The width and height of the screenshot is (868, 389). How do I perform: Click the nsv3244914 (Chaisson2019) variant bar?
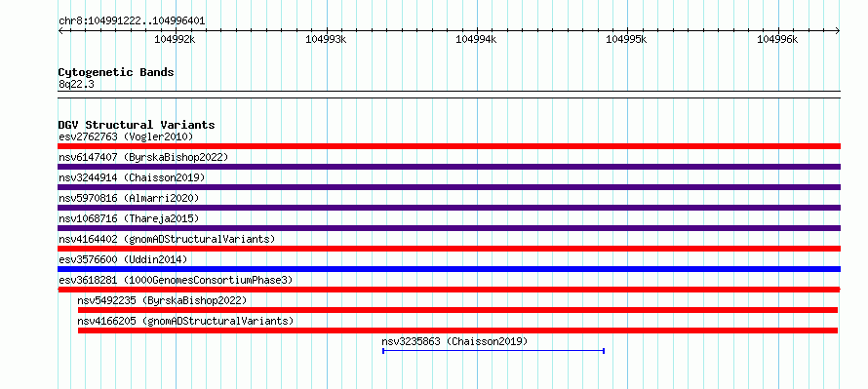pyautogui.click(x=449, y=187)
